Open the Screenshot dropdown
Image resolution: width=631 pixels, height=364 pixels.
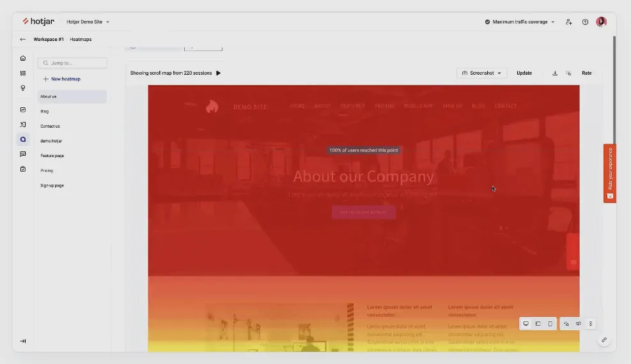[481, 73]
